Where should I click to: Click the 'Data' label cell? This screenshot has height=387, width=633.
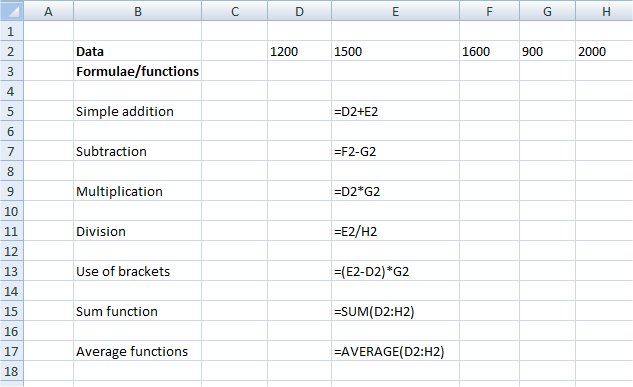click(x=138, y=51)
